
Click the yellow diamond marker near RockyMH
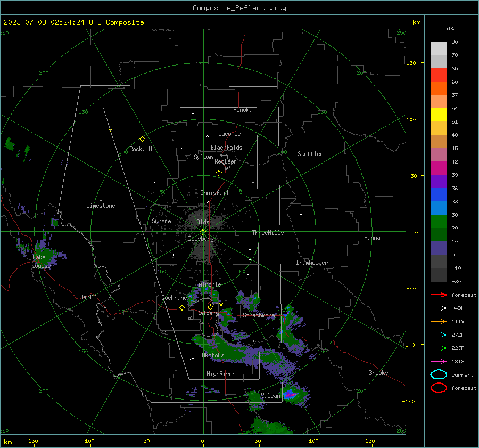click(x=142, y=139)
